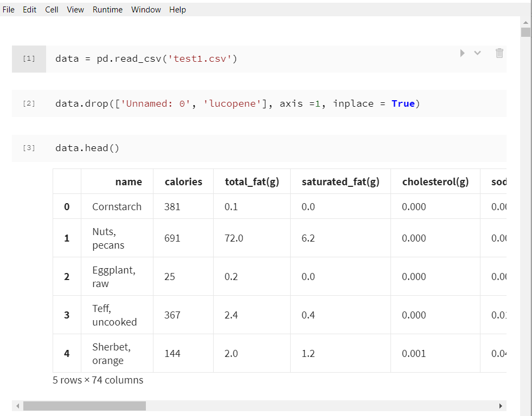Delete the first cell using trash icon
532x416 pixels.
point(499,53)
